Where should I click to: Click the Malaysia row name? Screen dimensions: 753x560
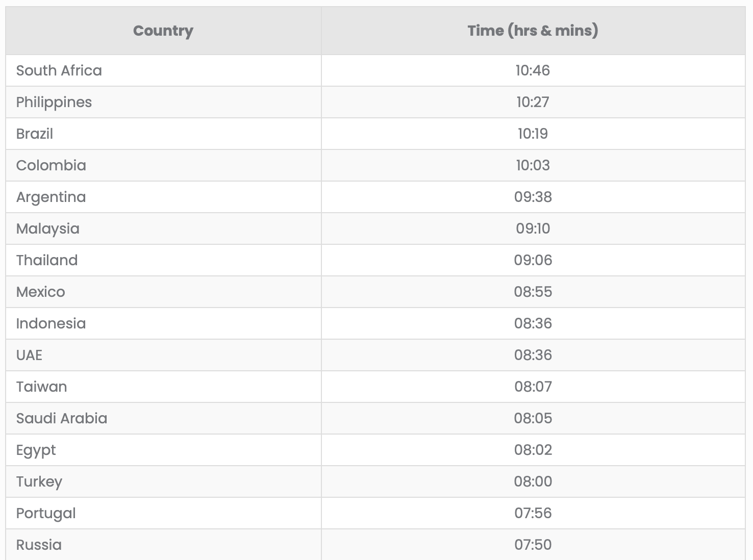coord(48,228)
